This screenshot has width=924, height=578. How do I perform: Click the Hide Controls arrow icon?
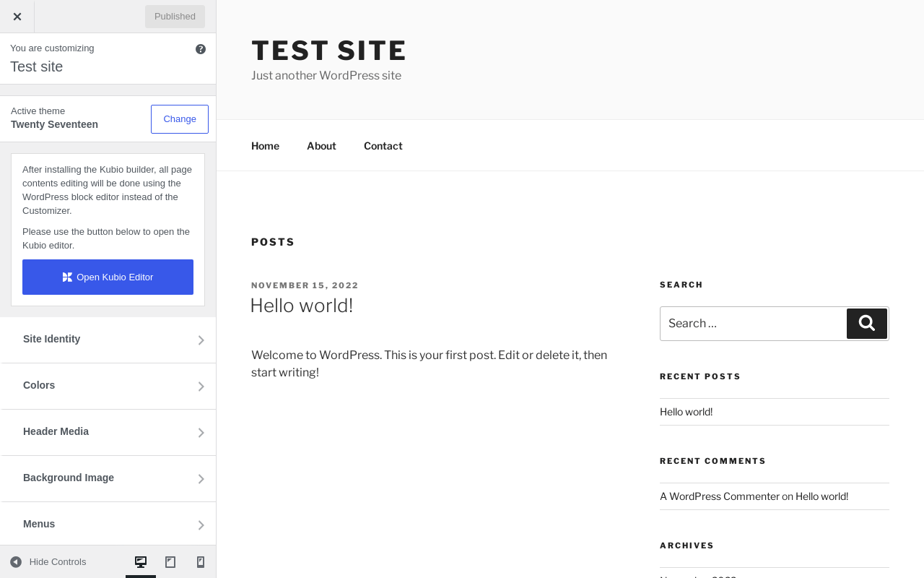click(16, 562)
